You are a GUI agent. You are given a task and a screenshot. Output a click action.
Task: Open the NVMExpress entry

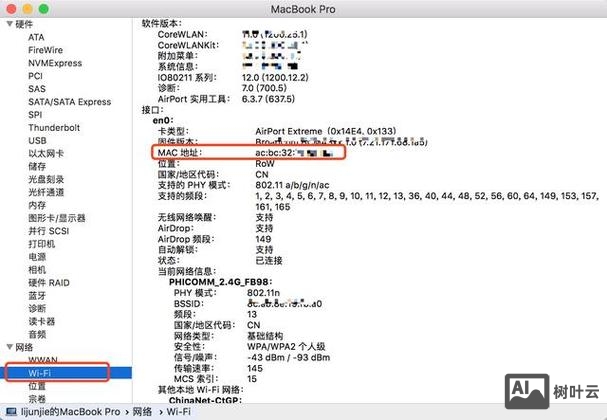coord(55,63)
